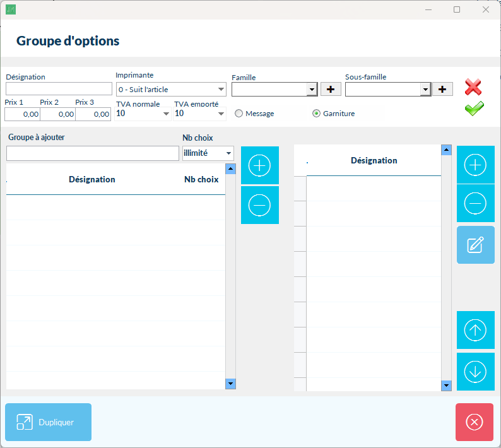Click the Groupe à ajouter input field
Image resolution: width=501 pixels, height=448 pixels.
[x=93, y=153]
